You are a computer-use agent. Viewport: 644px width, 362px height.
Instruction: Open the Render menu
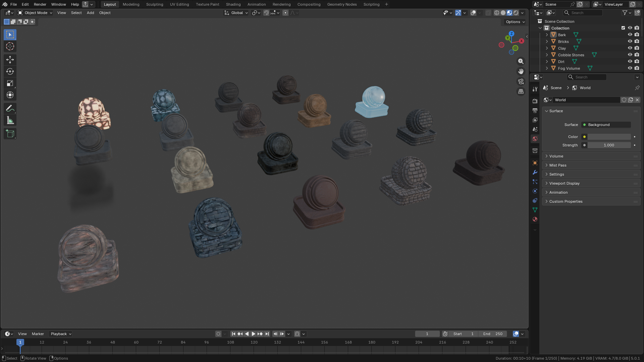click(40, 4)
